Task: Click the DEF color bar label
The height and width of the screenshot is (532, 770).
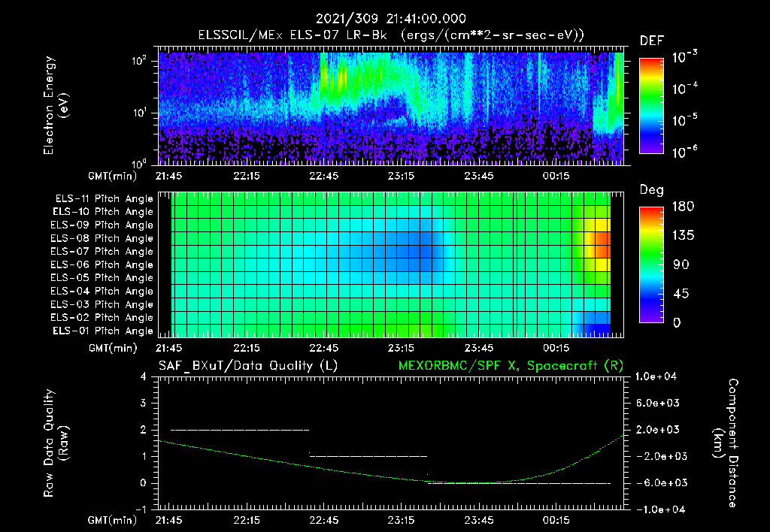Action: [652, 41]
